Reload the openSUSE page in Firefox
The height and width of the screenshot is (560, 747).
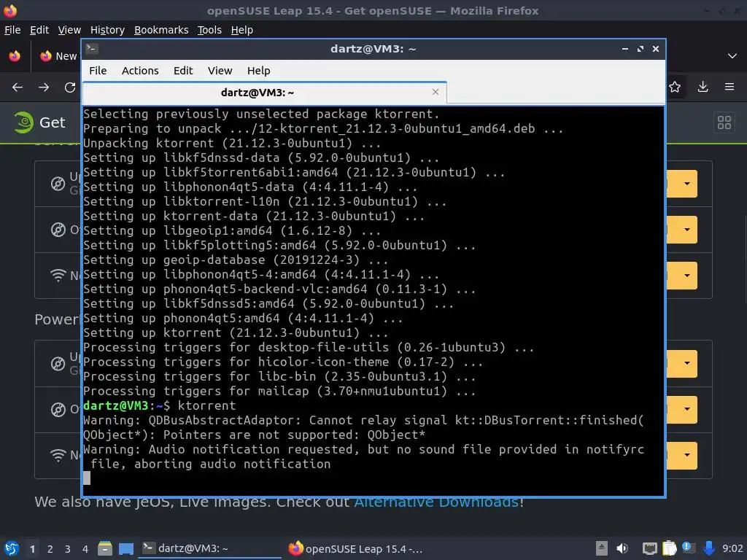[x=70, y=87]
